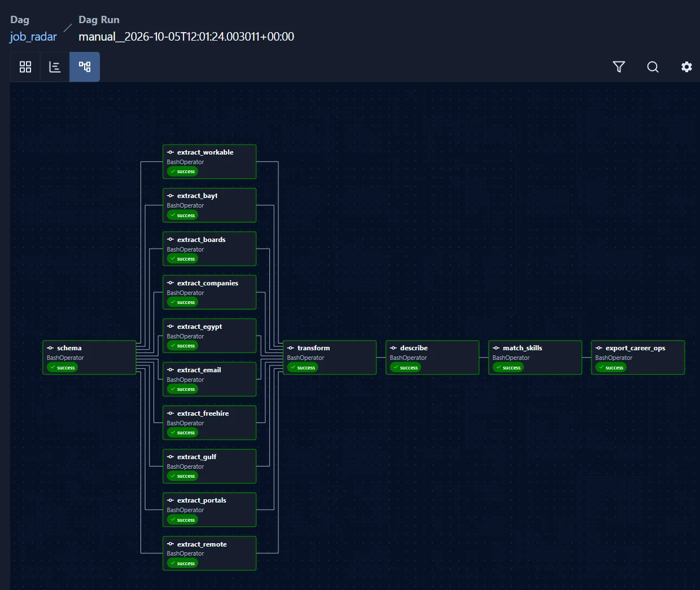Open the job_radar Dag link
Screen dimensions: 700x590
tap(33, 37)
